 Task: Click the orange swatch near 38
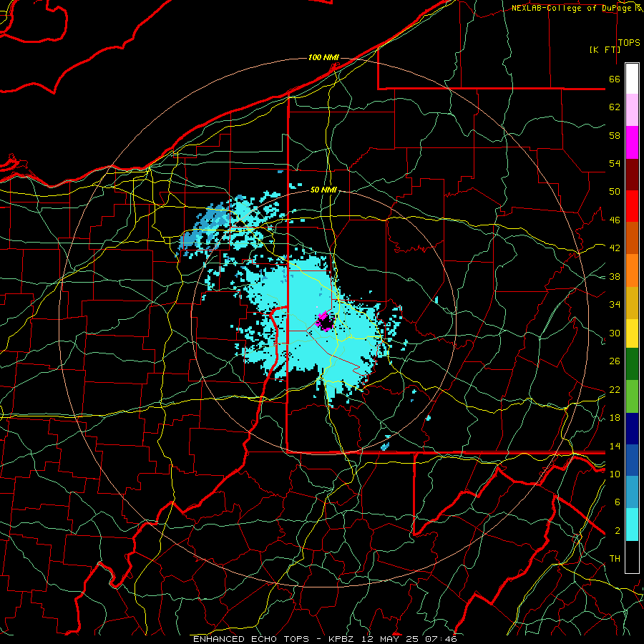[x=632, y=270]
